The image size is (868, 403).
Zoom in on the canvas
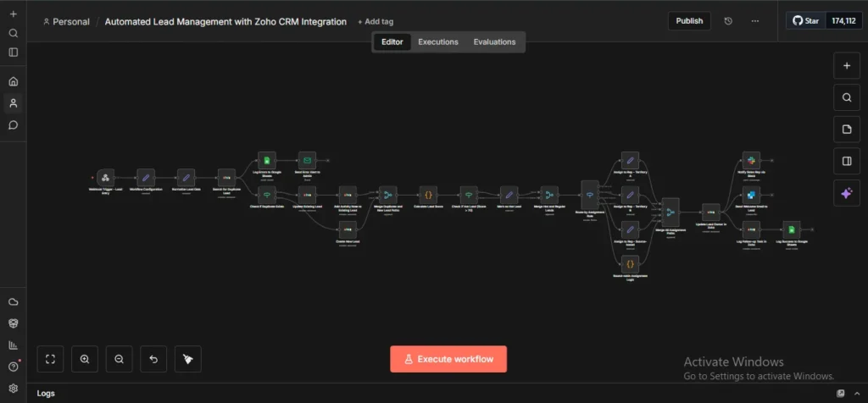[x=85, y=359]
